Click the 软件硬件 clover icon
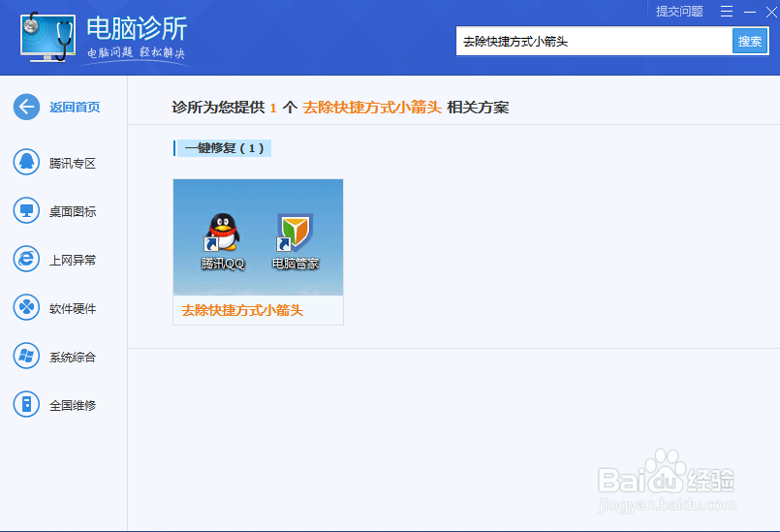 click(26, 307)
